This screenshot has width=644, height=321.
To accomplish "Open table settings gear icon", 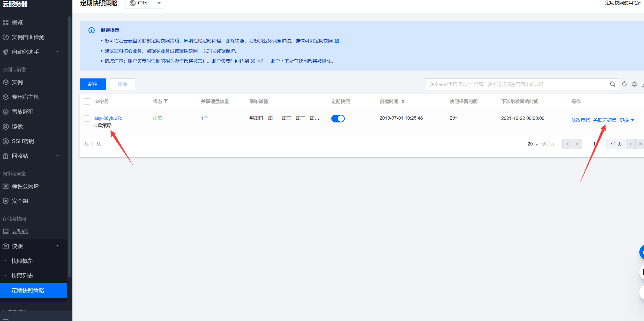I will 634,84.
